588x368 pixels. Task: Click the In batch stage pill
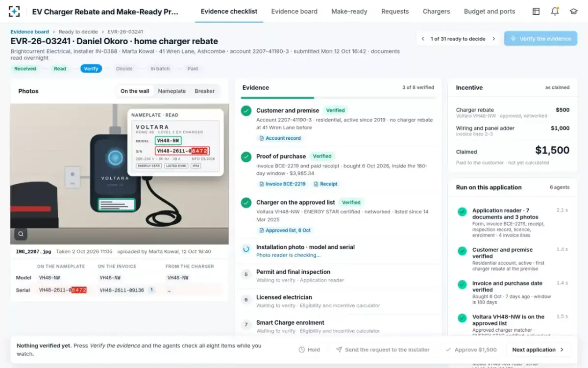[160, 69]
